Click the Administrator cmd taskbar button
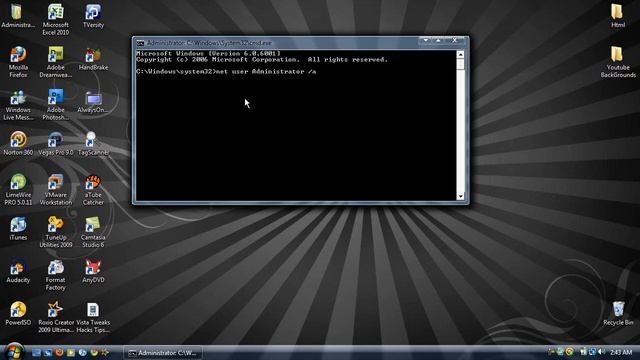This screenshot has width=640, height=360. coord(163,353)
